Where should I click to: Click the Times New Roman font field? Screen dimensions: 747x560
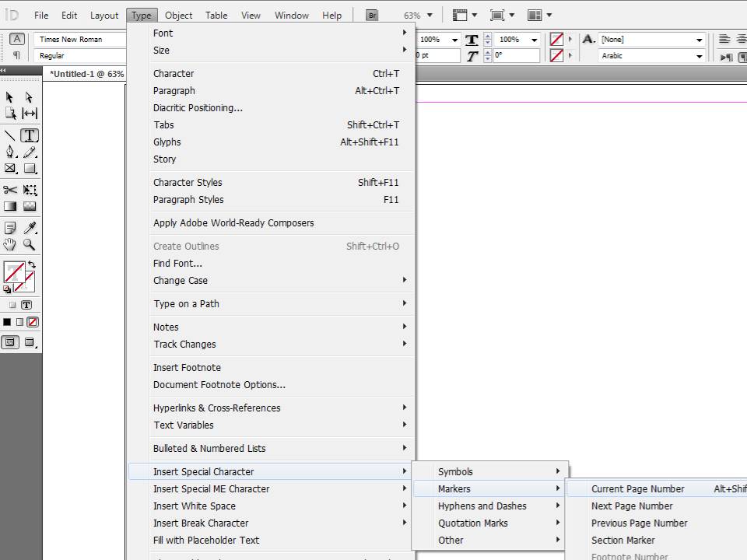coord(82,40)
